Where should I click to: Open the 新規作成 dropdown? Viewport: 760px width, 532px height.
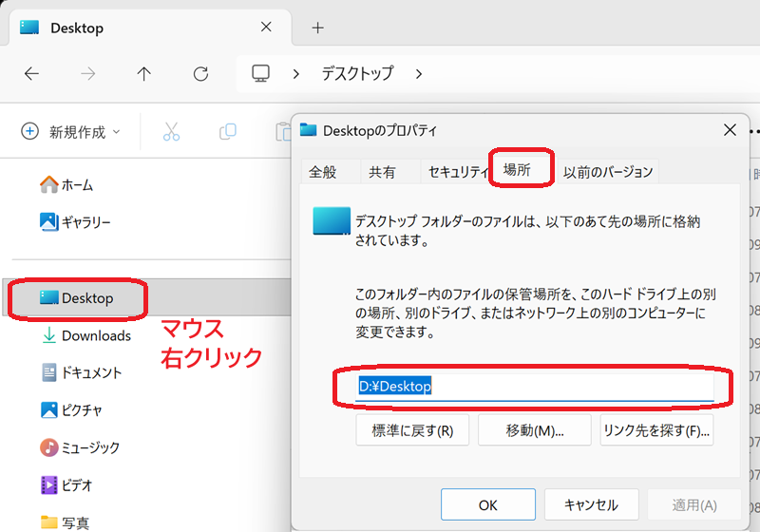[70, 131]
